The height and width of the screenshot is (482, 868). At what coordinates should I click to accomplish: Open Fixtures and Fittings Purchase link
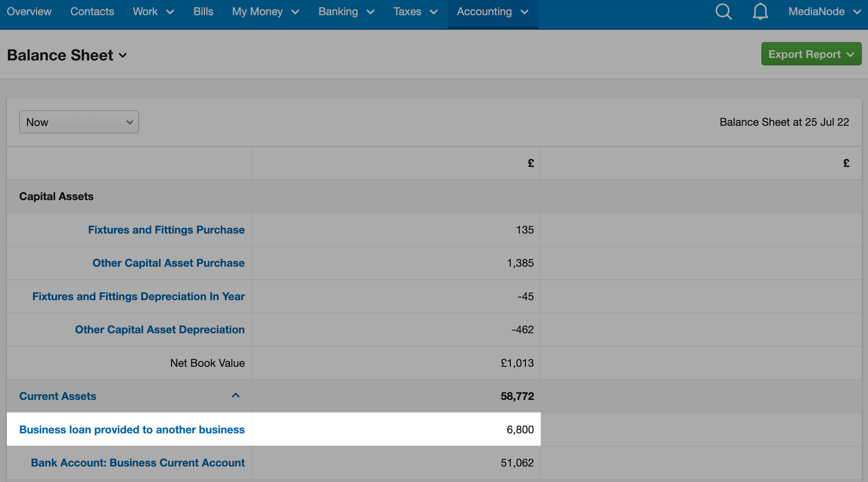(x=166, y=230)
